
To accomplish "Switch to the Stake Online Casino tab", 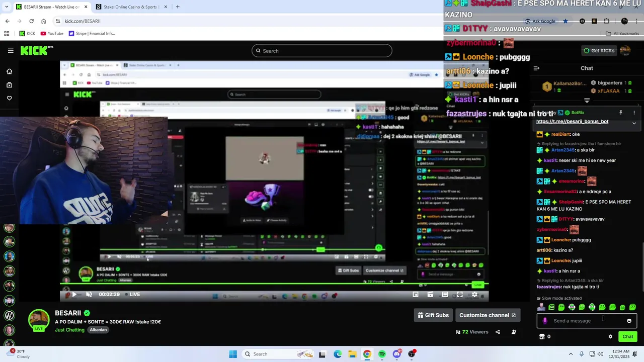I will [130, 7].
